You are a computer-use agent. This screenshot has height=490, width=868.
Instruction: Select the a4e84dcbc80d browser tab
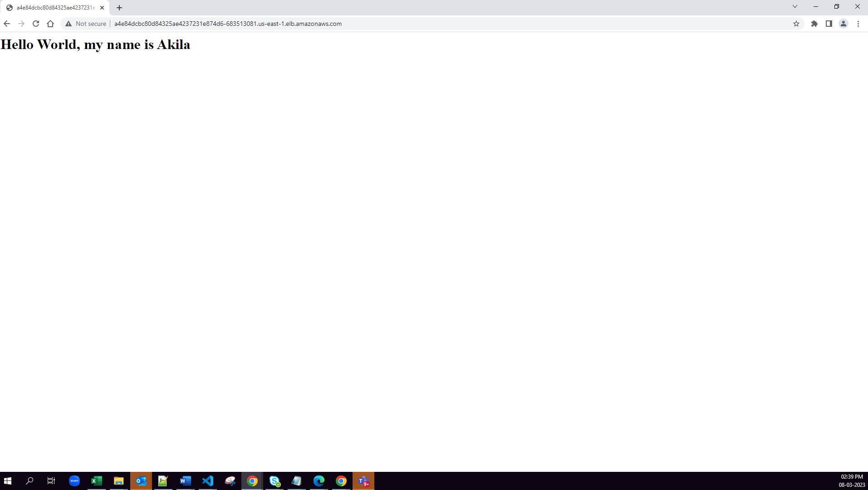pyautogui.click(x=54, y=8)
